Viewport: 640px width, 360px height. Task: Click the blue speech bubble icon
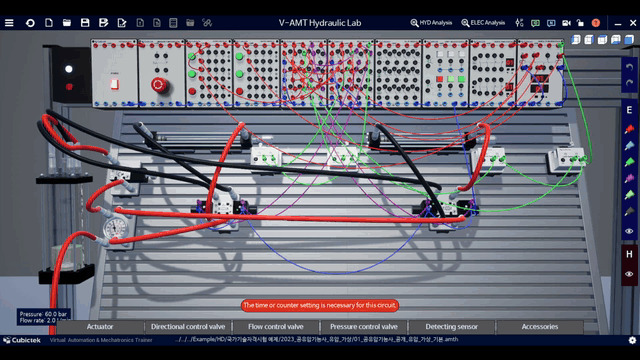(551, 23)
